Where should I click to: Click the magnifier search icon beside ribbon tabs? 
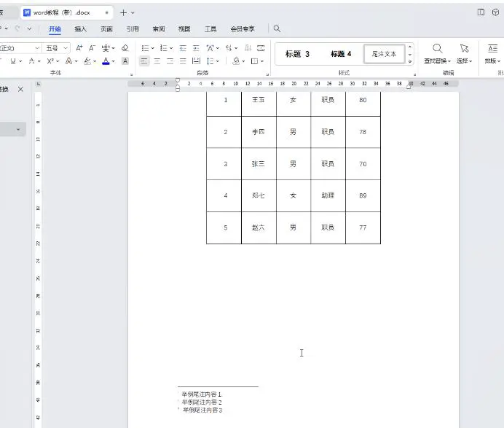(277, 29)
